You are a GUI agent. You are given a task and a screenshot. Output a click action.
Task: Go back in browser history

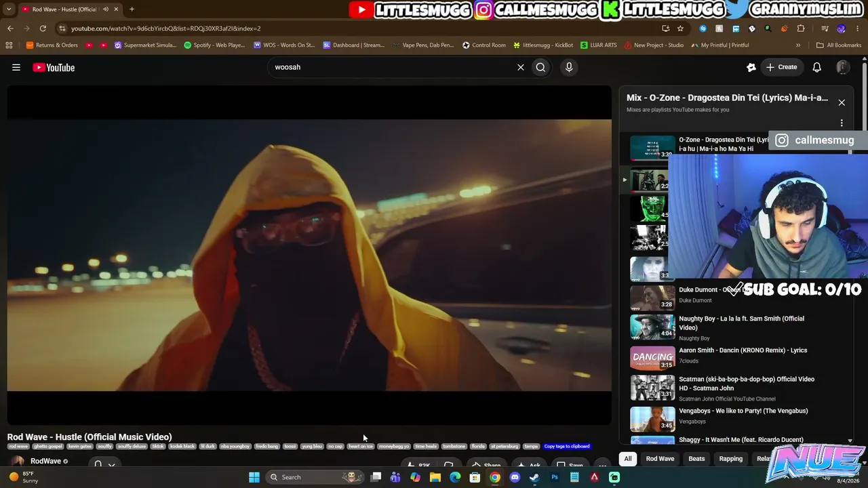coord(10,28)
